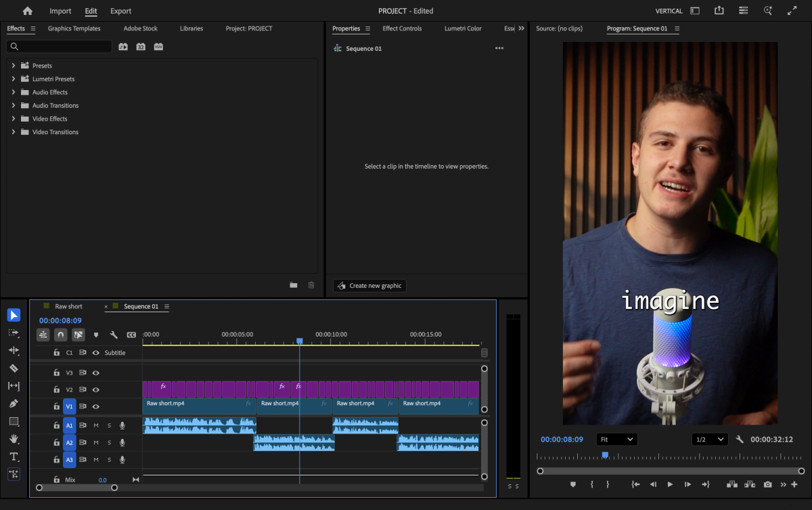Open the Fit zoom level dropdown
812x510 pixels.
coord(616,440)
